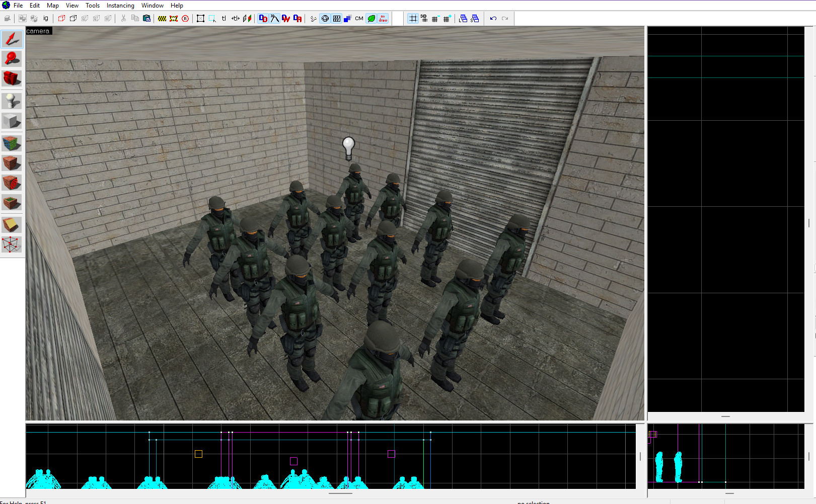Image resolution: width=816 pixels, height=504 pixels.
Task: Open the Toggle Texture Application tool
Action: 12,143
